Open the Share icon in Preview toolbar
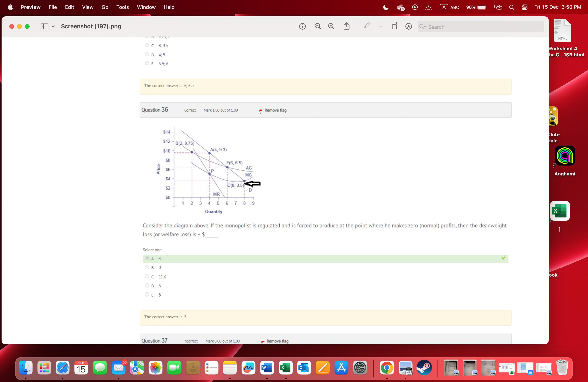This screenshot has width=588, height=382. (x=347, y=26)
